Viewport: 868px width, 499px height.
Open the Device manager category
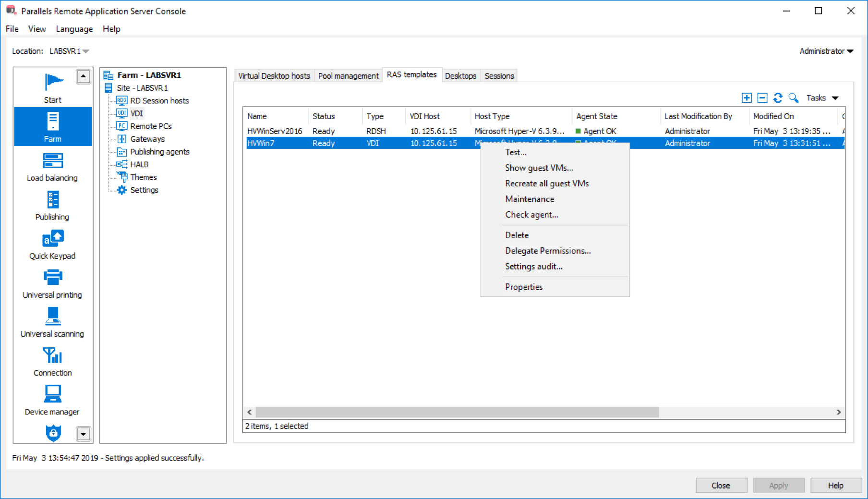53,400
